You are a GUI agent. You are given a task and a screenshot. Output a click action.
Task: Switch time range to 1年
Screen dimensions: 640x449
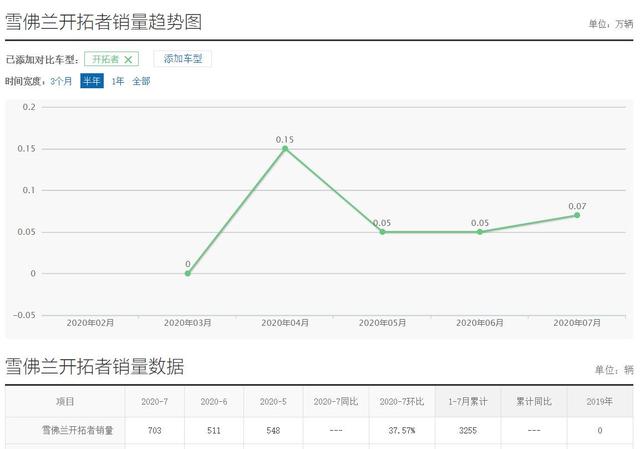tap(118, 81)
